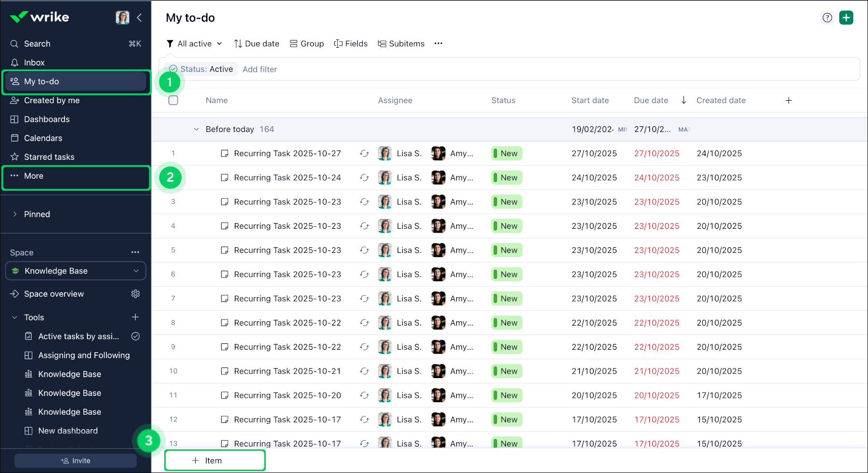
Task: Click the help question mark icon
Action: point(827,18)
